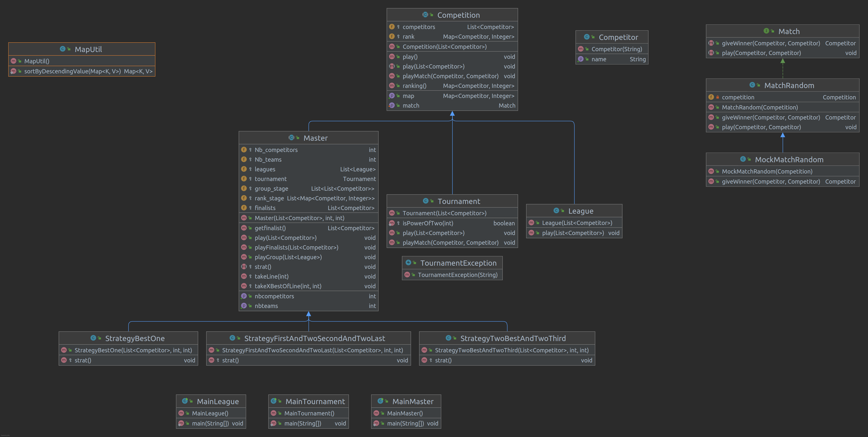868x437 pixels.
Task: Click the getfinalist() method in Master
Action: (309, 228)
